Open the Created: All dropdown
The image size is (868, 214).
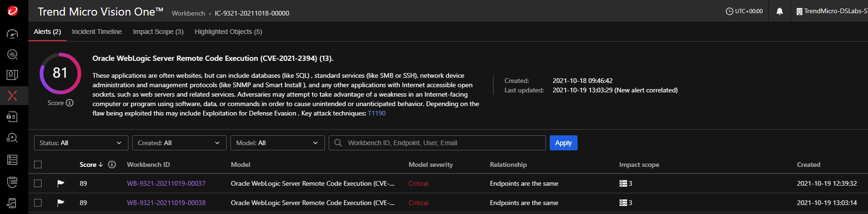179,143
